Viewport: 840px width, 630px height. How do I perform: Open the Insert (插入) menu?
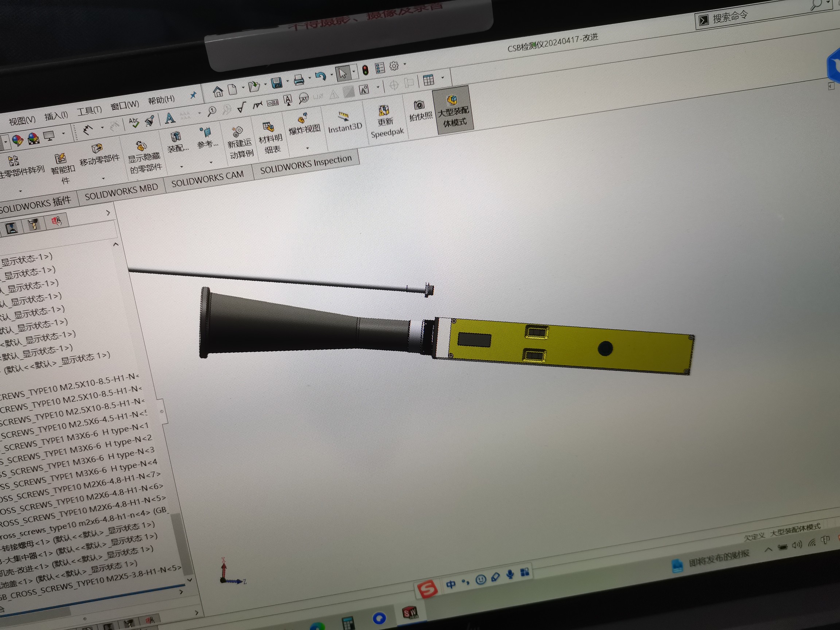[x=56, y=116]
